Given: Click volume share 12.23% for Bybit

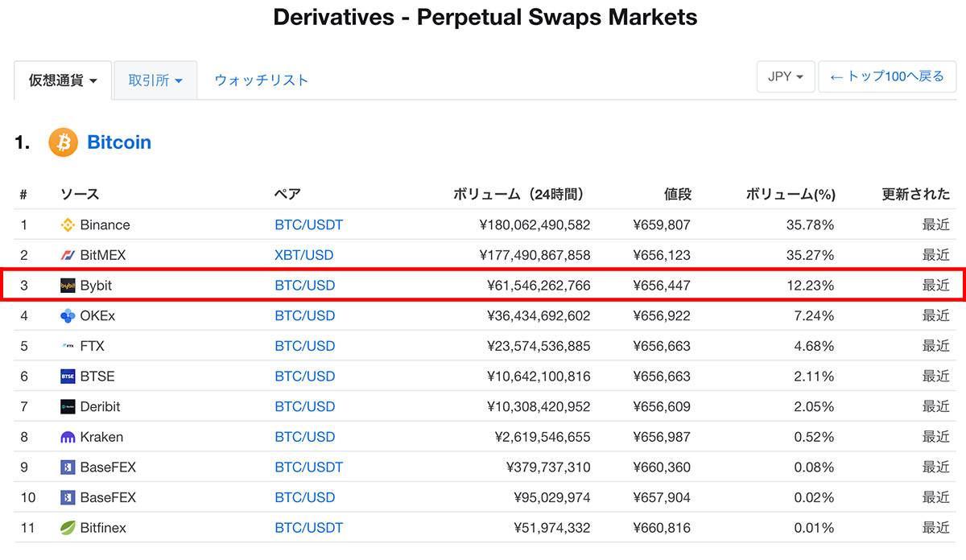Looking at the screenshot, I should [x=811, y=286].
